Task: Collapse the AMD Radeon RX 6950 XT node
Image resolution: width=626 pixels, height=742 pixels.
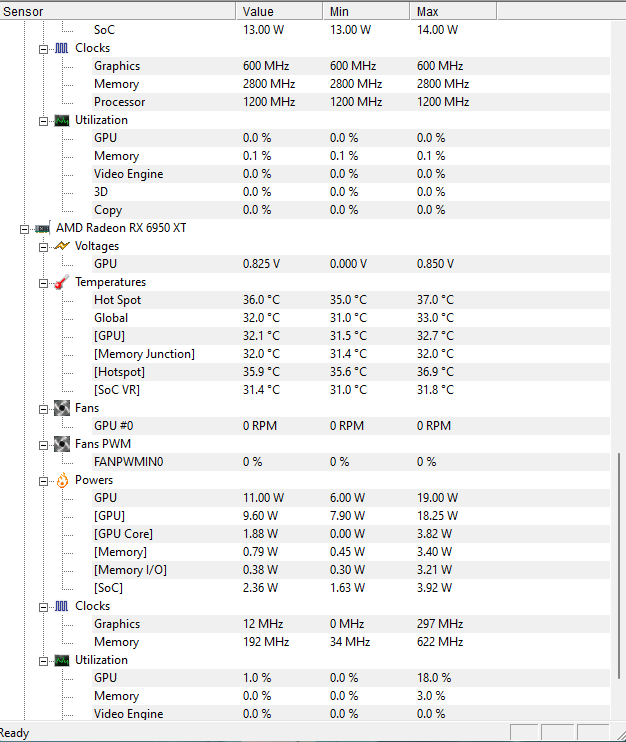Action: pyautogui.click(x=24, y=230)
